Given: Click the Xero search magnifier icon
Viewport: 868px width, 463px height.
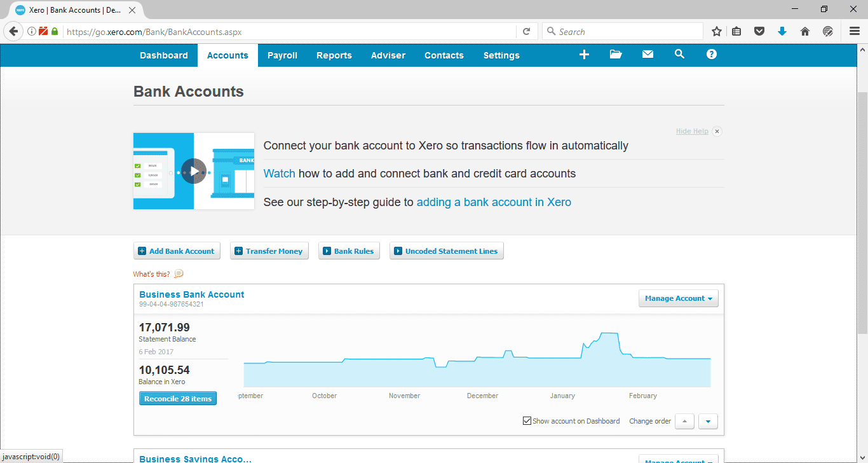Looking at the screenshot, I should [679, 55].
